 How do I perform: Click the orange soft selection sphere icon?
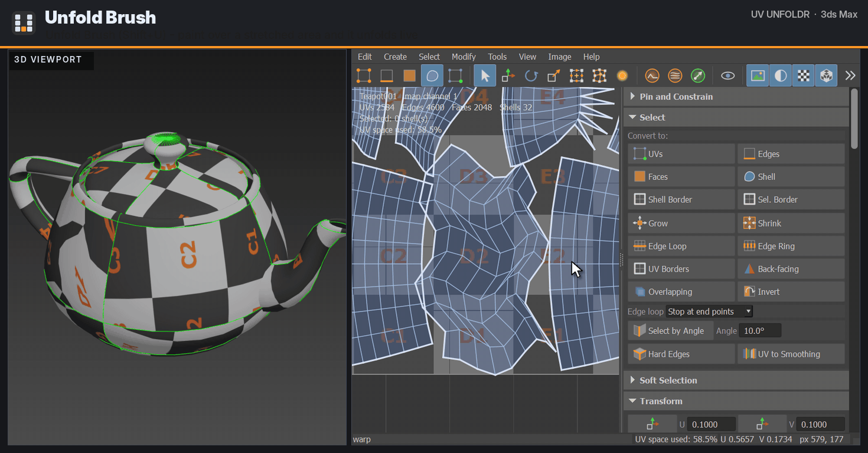tap(622, 75)
